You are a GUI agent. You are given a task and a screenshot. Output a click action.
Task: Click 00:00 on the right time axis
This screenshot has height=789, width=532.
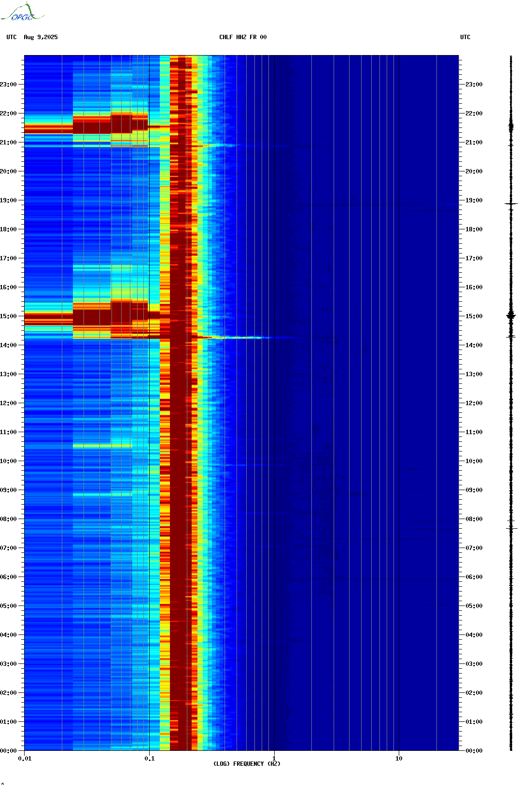(x=474, y=751)
